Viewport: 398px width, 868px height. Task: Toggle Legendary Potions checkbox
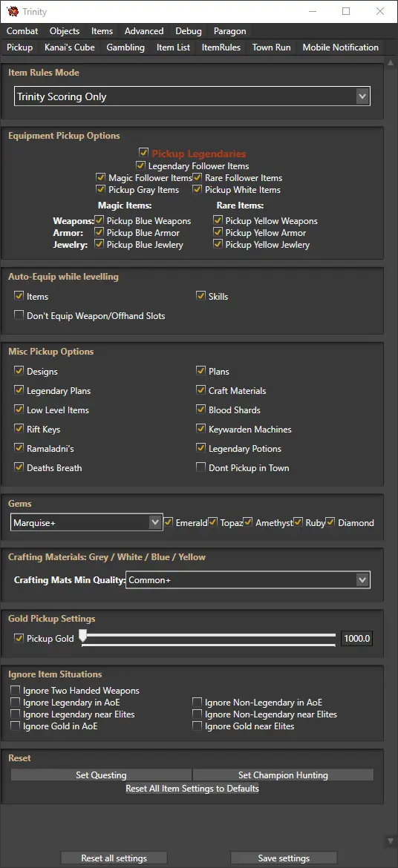click(x=200, y=448)
